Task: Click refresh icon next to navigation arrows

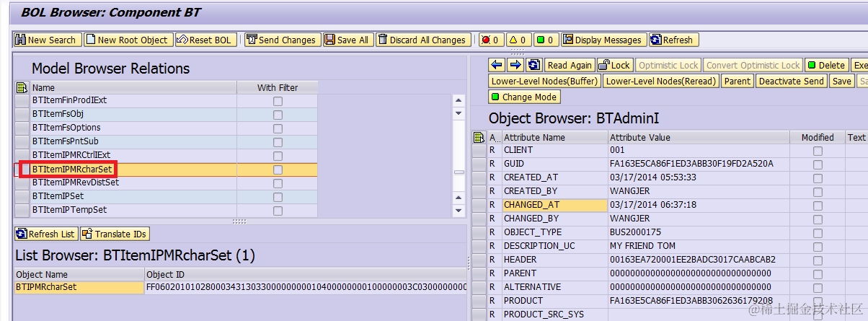Action: (533, 65)
